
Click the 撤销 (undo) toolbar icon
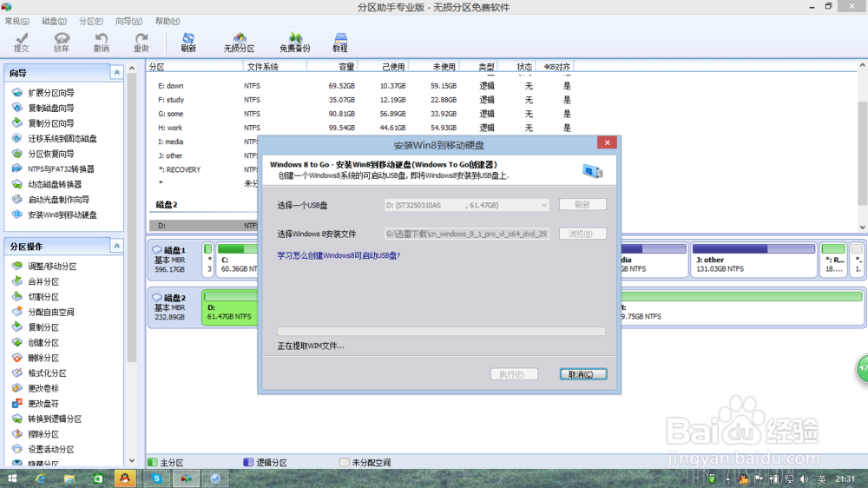102,42
